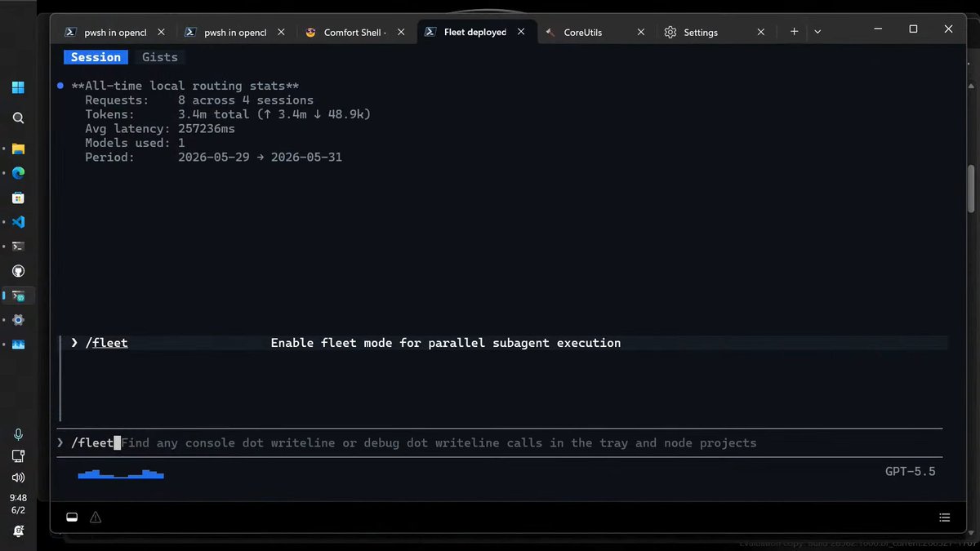Click the Models used line
The height and width of the screenshot is (551, 980).
[x=135, y=143]
